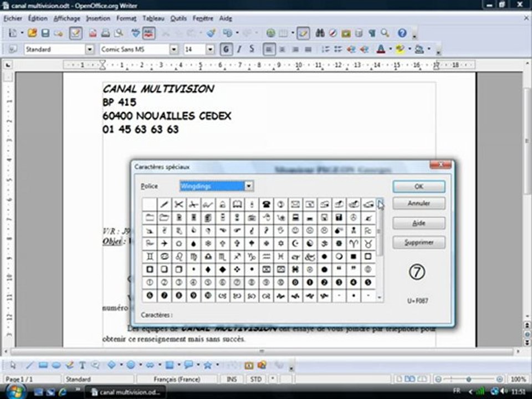This screenshot has width=532, height=399.
Task: Click the Increase Indent icon
Action: pyautogui.click(x=364, y=49)
